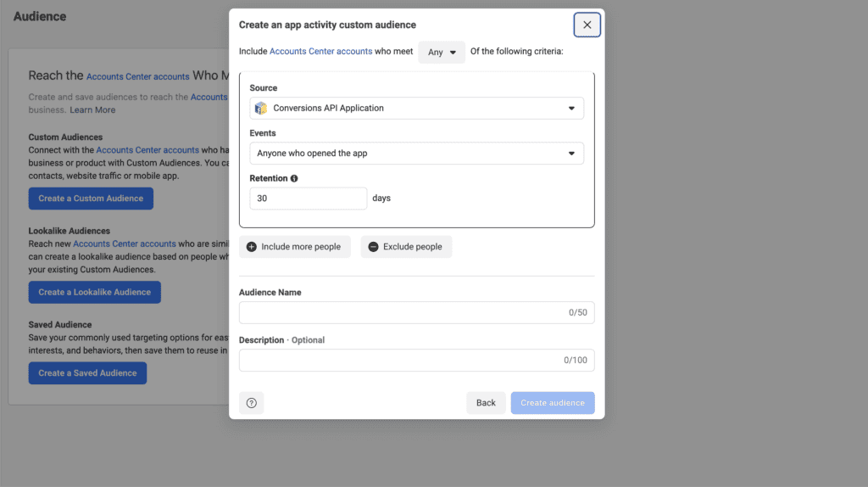Click the Audience page heading
The image size is (868, 487).
40,17
